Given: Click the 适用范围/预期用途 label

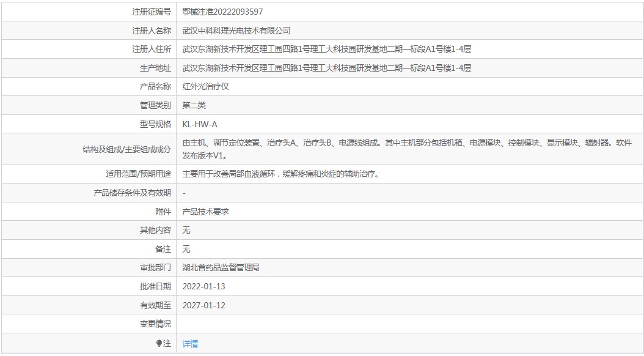Looking at the screenshot, I should [x=138, y=174].
